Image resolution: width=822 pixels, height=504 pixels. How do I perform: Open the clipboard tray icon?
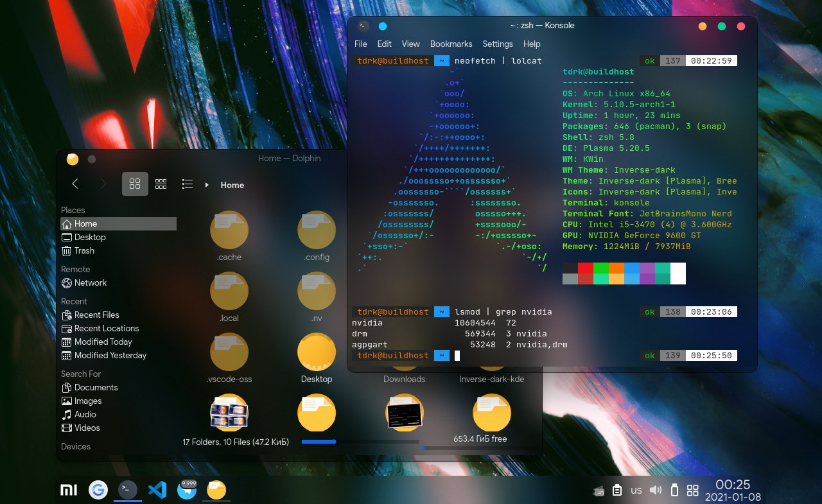click(617, 491)
